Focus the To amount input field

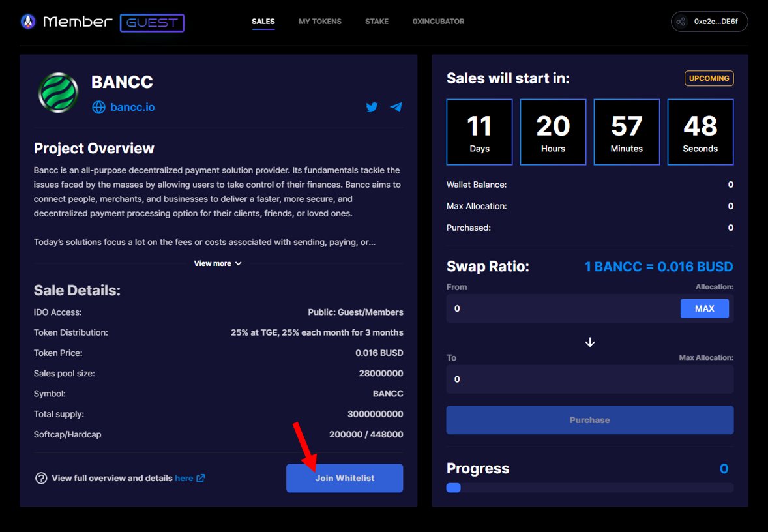[x=590, y=379]
